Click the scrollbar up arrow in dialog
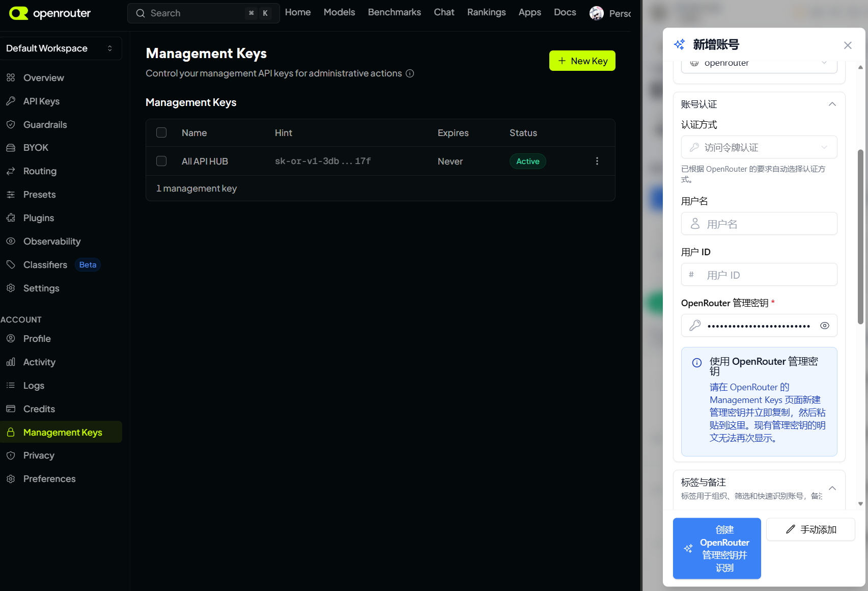Screen dimensions: 868x591 (860, 67)
